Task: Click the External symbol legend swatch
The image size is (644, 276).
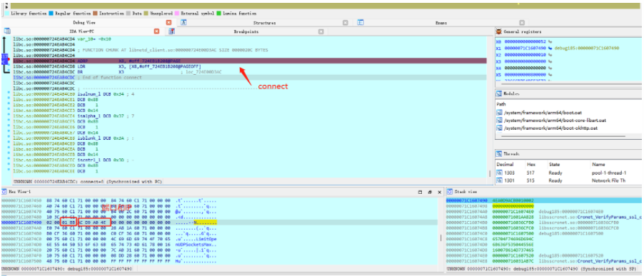Action: (x=176, y=14)
